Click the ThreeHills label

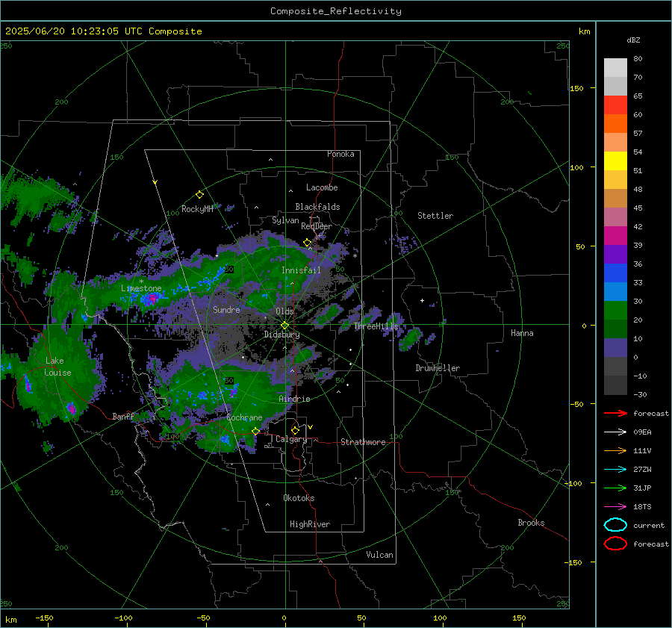(x=376, y=326)
